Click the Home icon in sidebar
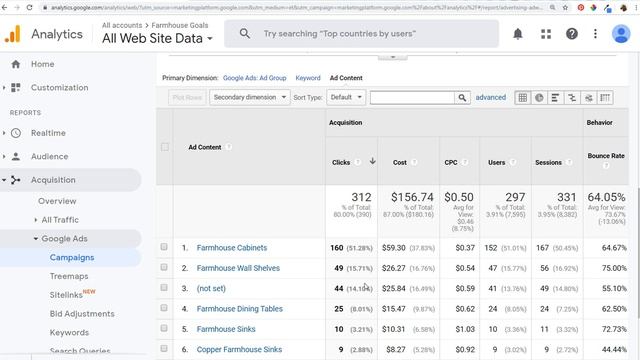Image resolution: width=640 pixels, height=360 pixels. click(16, 64)
